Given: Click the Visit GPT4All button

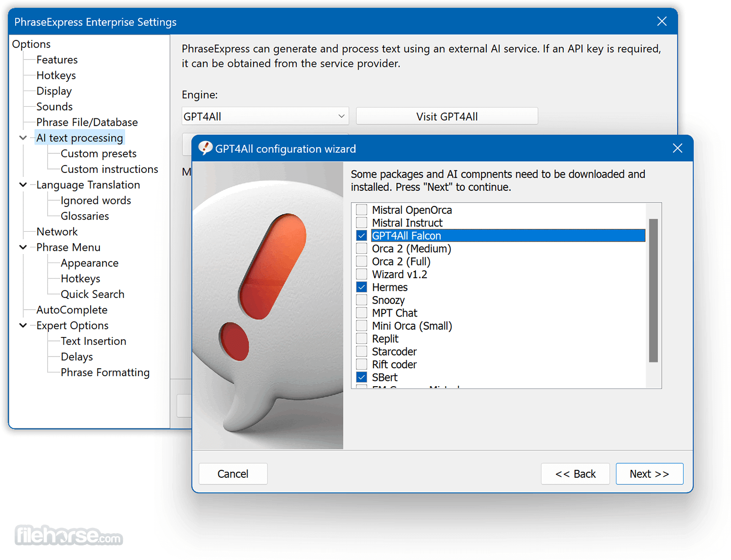Looking at the screenshot, I should coord(447,116).
